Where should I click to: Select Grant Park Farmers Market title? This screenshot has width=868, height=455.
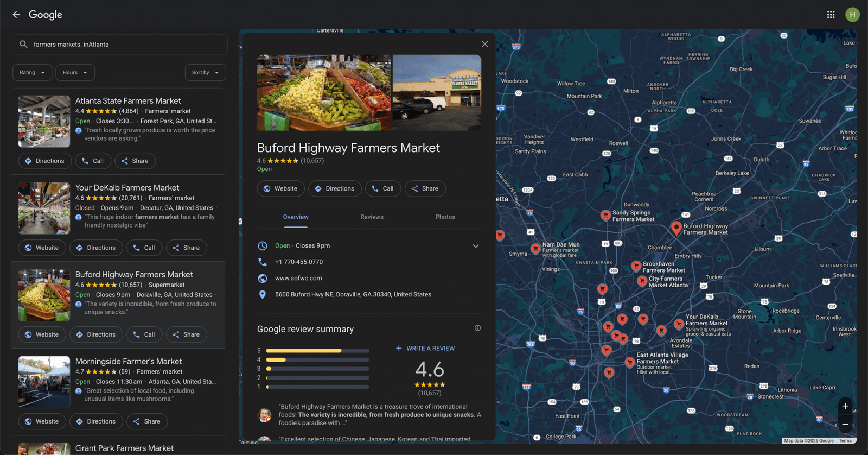point(124,448)
